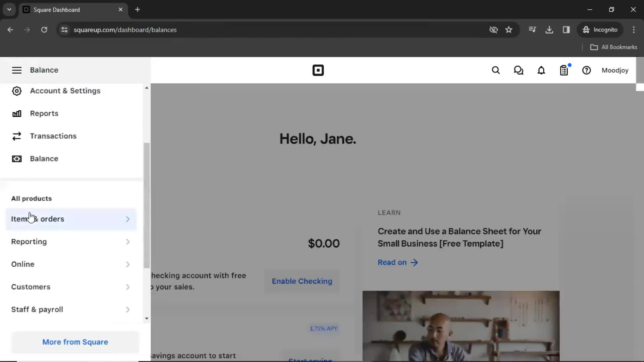The width and height of the screenshot is (644, 362).
Task: Click the Transactions icon in sidebar
Action: pyautogui.click(x=16, y=136)
